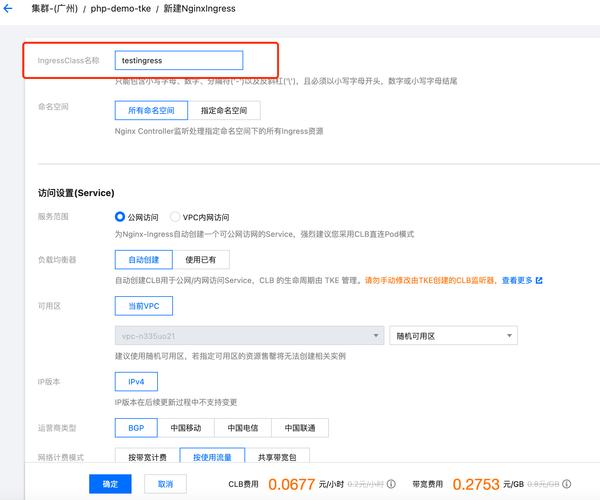Confirm with the 确定 button

point(110,484)
